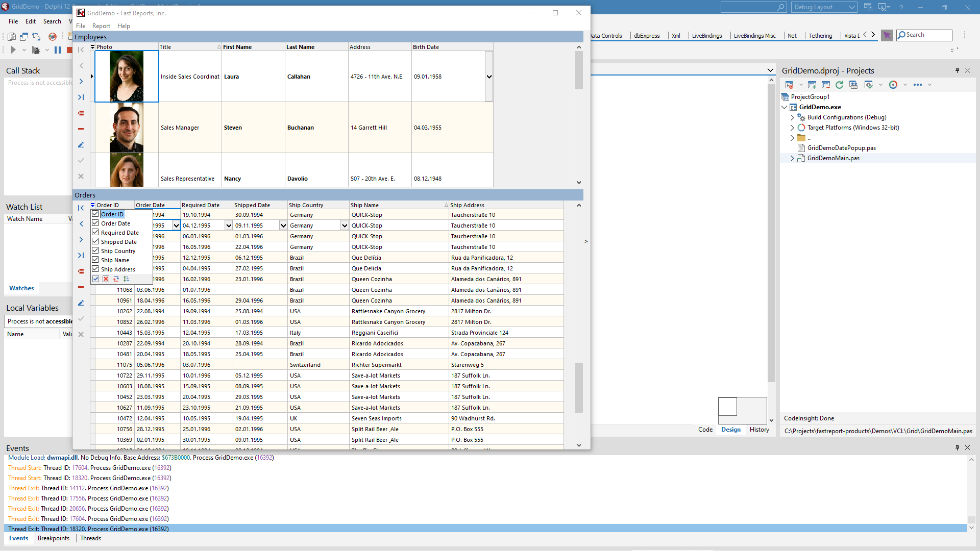The width and height of the screenshot is (980, 551).
Task: Click the select-all checkmark icon in the column popup
Action: tap(96, 279)
